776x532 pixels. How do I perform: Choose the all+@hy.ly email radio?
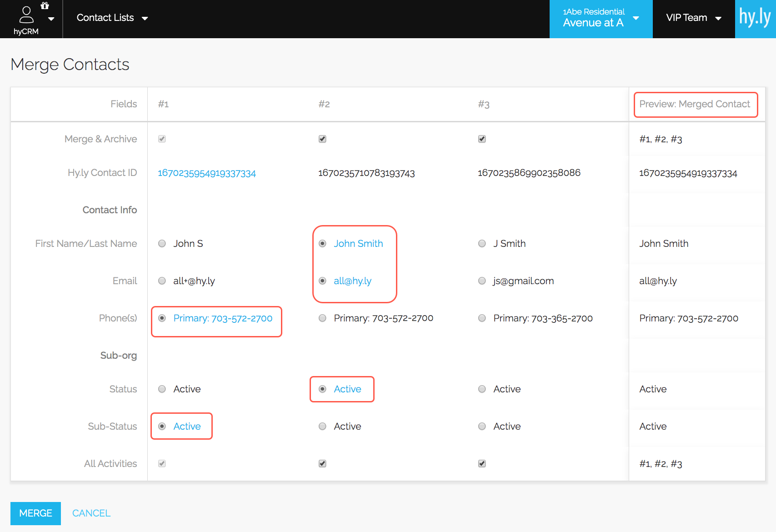point(162,281)
